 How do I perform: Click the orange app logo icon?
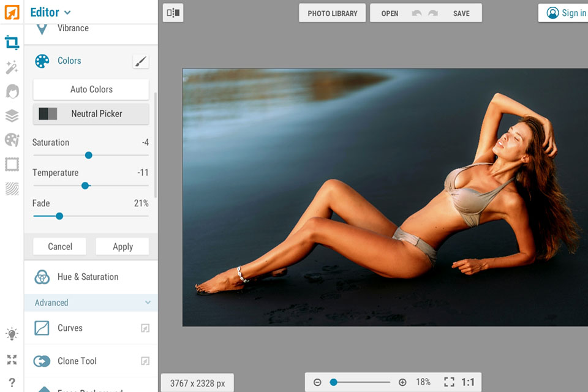(12, 12)
